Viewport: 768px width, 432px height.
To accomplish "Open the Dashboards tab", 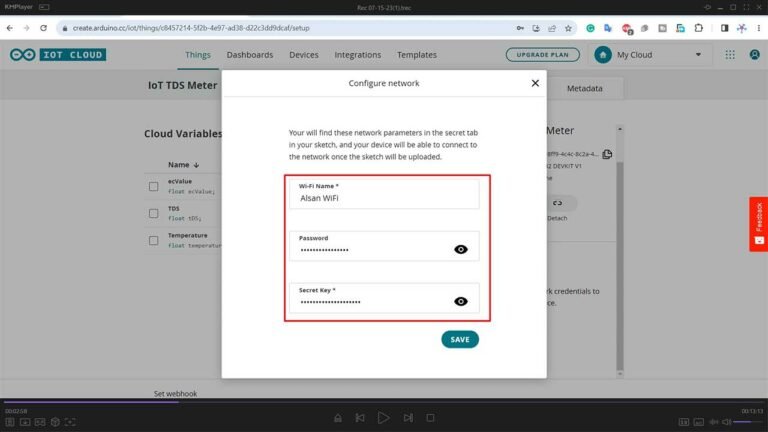I will (250, 55).
